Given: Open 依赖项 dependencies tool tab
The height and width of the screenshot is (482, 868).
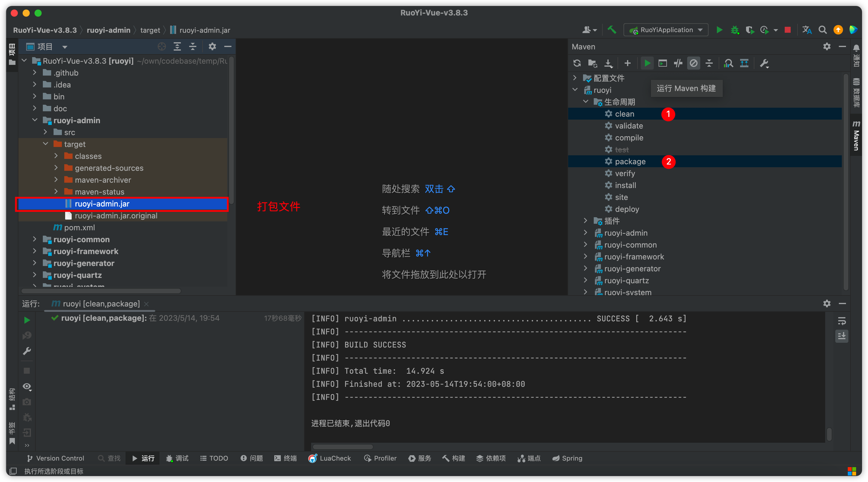Looking at the screenshot, I should point(491,458).
